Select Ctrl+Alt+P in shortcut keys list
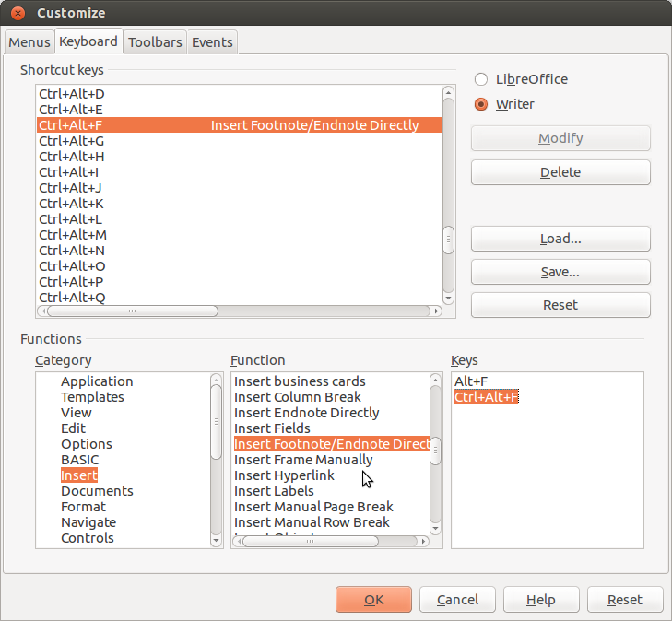 [x=240, y=282]
